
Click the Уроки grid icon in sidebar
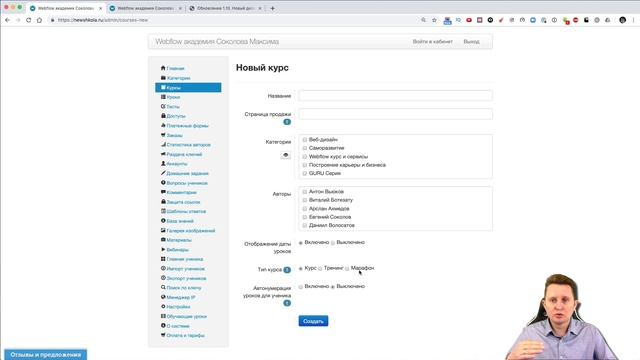[163, 97]
